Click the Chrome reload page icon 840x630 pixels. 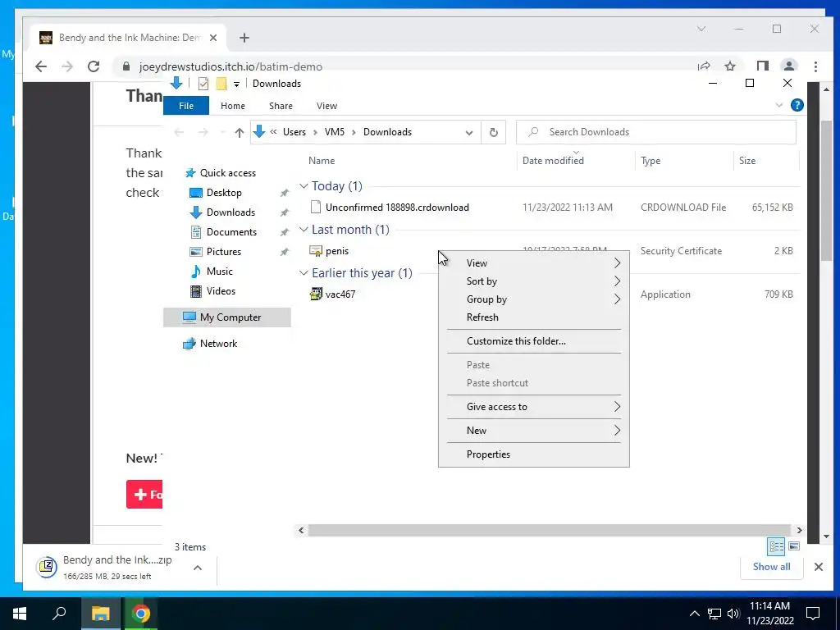tap(94, 66)
